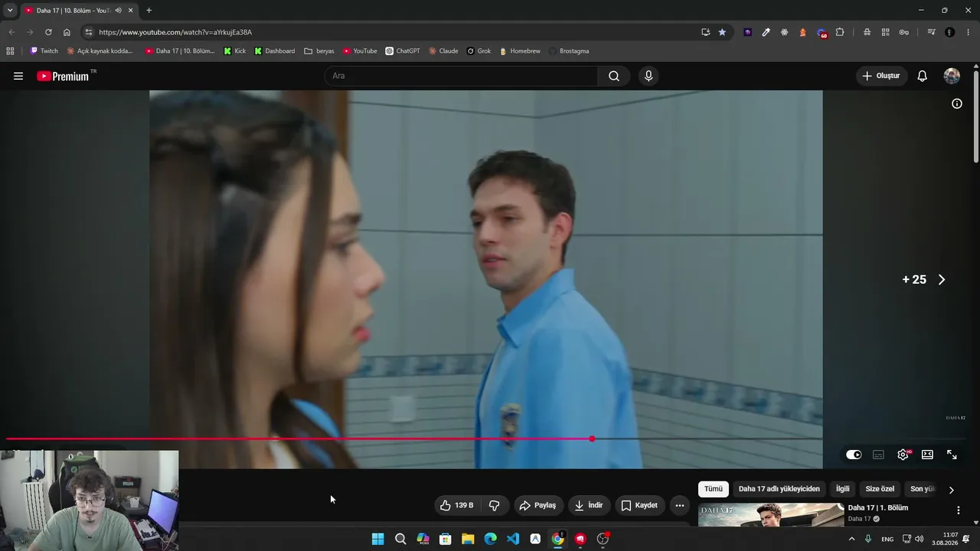The height and width of the screenshot is (551, 980).
Task: Enter fullscreen video mode
Action: [952, 455]
